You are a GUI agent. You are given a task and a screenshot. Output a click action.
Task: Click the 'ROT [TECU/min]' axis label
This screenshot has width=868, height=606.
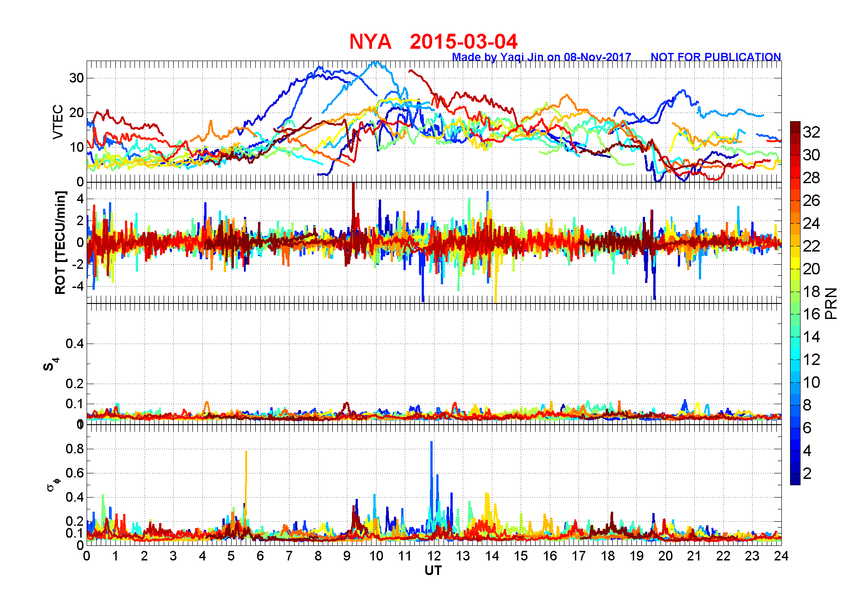[61, 242]
